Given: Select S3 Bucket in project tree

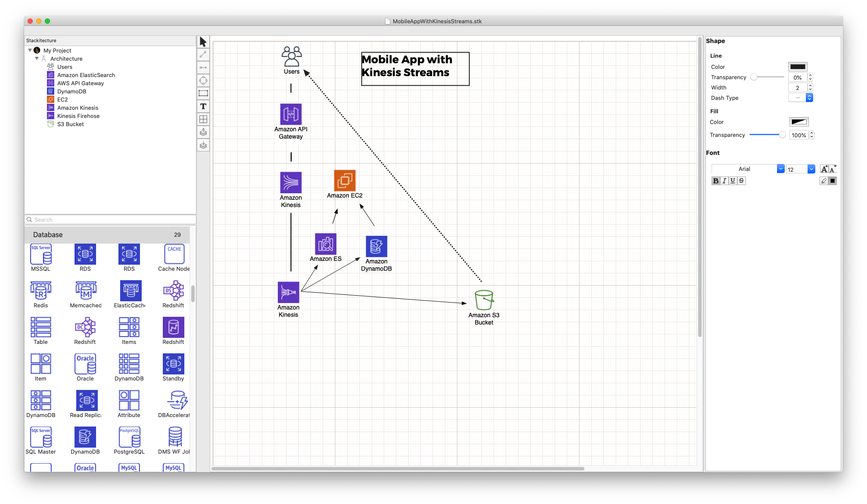Looking at the screenshot, I should [x=70, y=124].
